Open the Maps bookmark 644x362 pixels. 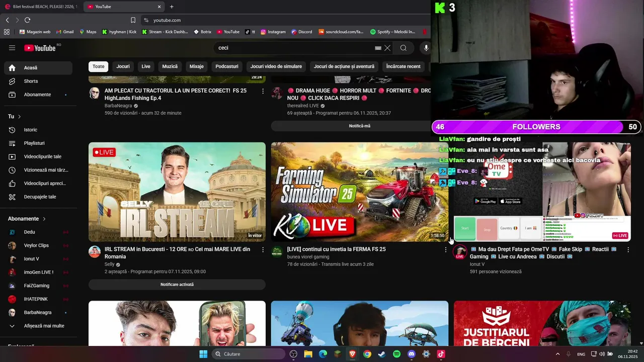click(x=88, y=32)
